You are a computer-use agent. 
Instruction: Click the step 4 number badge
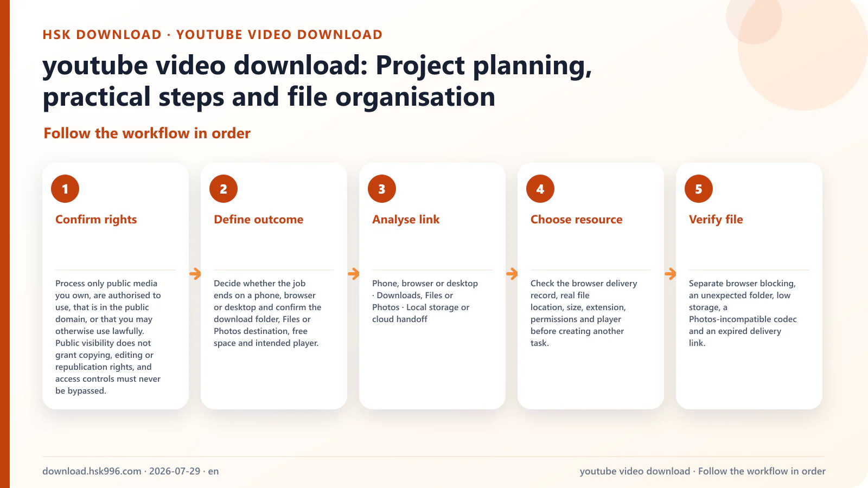point(540,189)
